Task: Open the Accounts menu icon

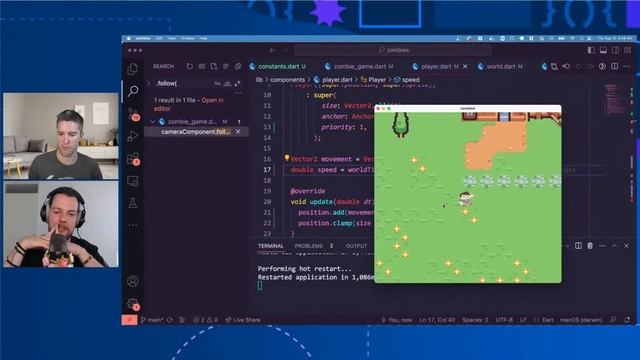Action: coord(133,281)
